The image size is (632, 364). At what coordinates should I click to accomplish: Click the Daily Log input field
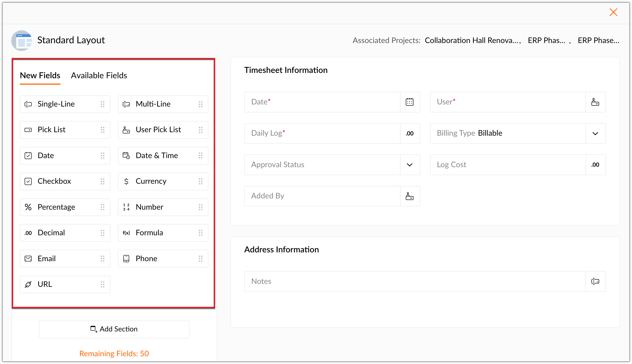(x=322, y=133)
